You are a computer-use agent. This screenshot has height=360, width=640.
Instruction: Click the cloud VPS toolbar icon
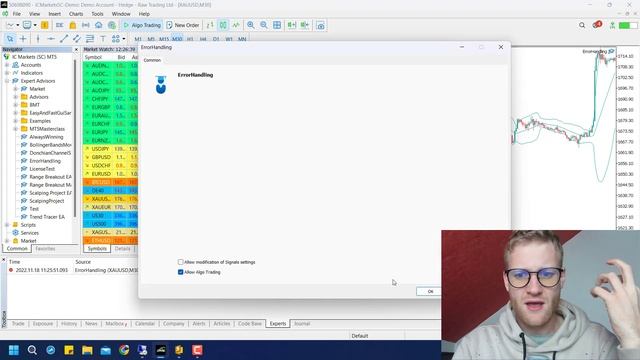(99, 25)
